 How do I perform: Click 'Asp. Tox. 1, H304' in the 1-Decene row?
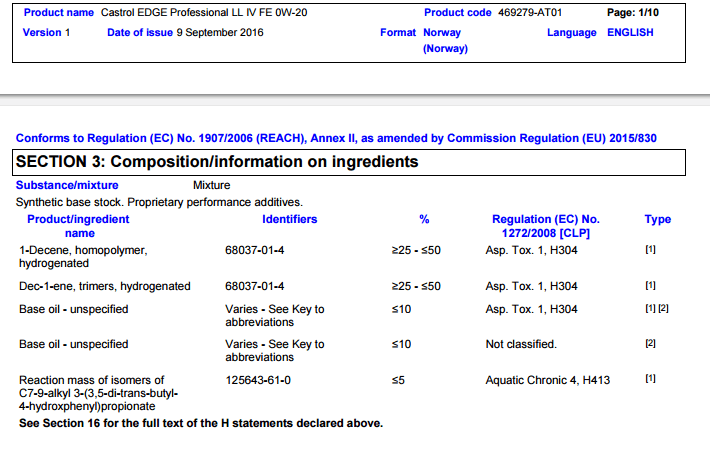(531, 250)
